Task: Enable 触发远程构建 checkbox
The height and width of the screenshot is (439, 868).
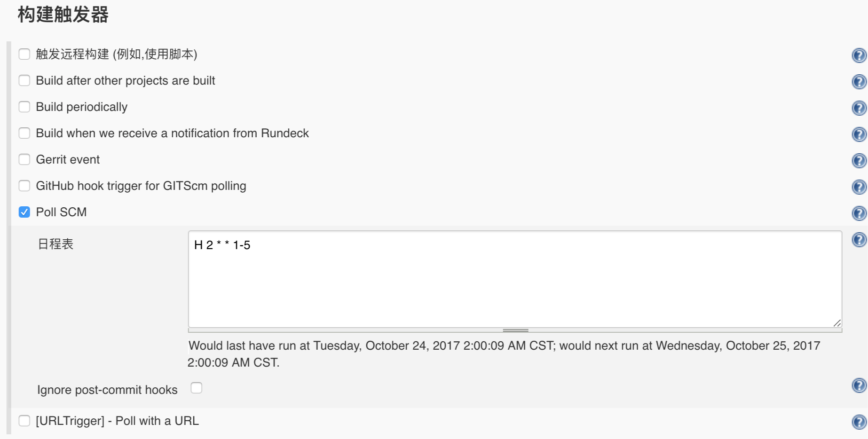Action: pos(24,54)
